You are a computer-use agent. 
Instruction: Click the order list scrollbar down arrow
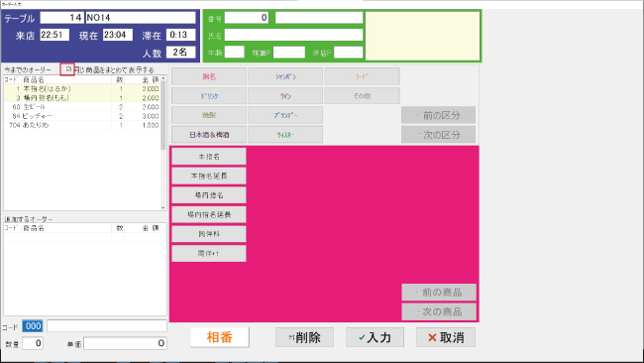click(x=163, y=207)
